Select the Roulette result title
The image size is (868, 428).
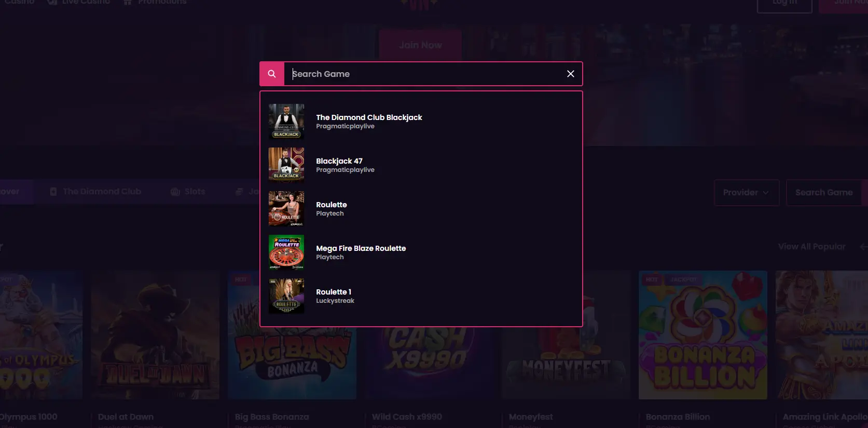(x=332, y=205)
